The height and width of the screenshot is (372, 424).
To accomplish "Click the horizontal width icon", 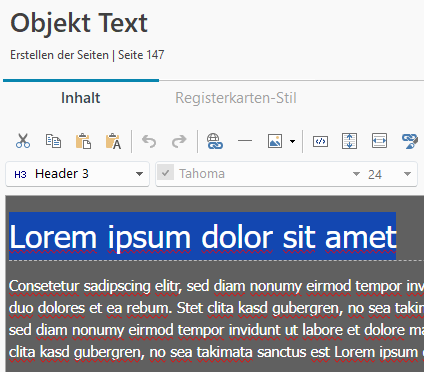I will [379, 141].
